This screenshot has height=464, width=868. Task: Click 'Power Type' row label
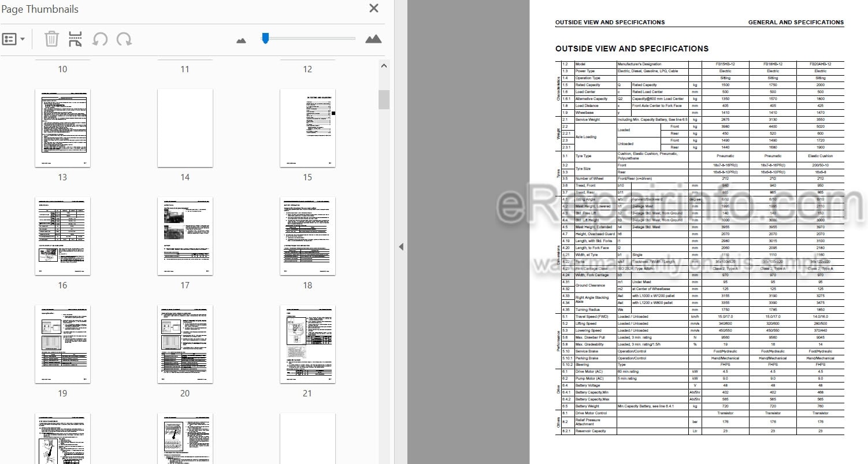(585, 71)
